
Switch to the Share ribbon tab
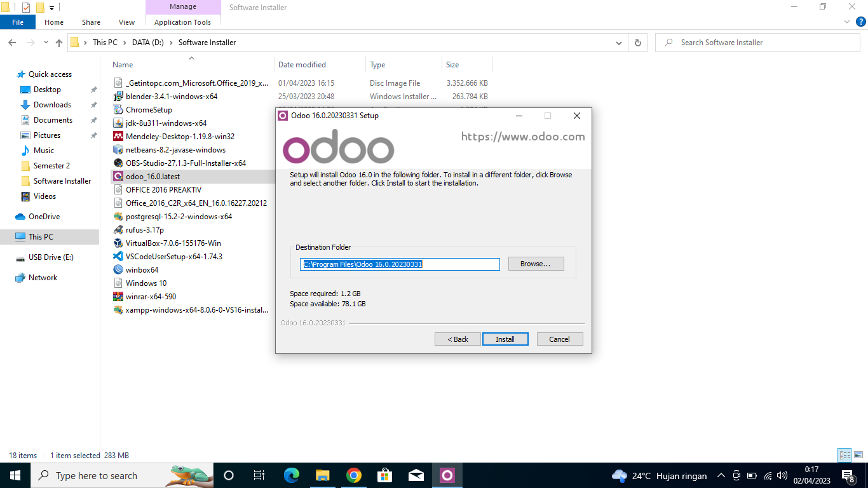click(x=91, y=22)
